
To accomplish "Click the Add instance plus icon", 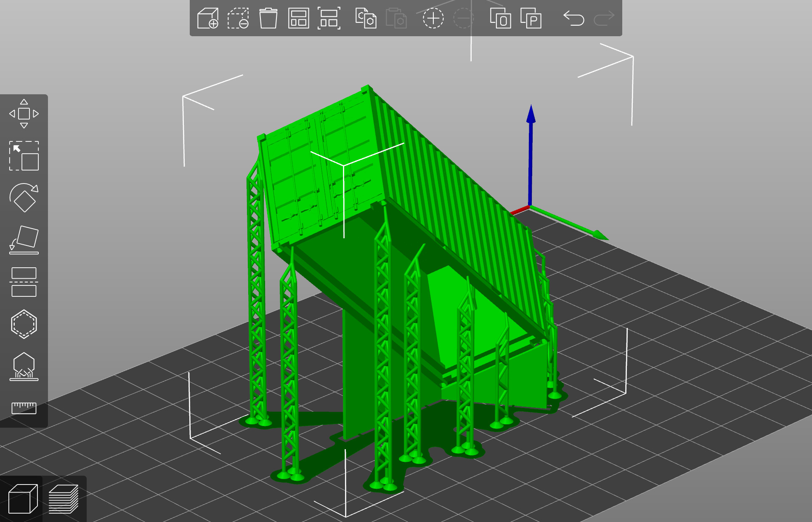I will point(433,19).
